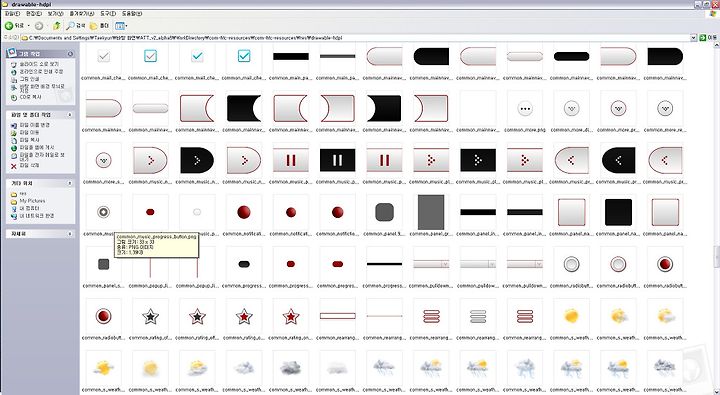Open My Pictures in the side panel
This screenshot has height=395, width=720.
coord(28,201)
